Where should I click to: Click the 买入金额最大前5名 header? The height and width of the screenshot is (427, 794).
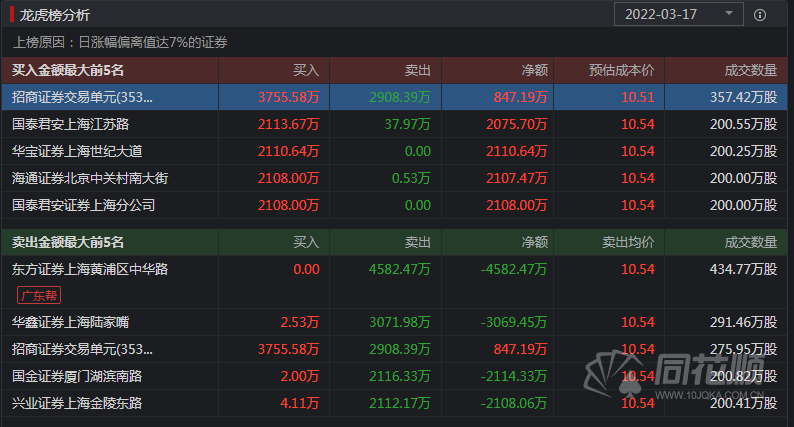pyautogui.click(x=68, y=70)
